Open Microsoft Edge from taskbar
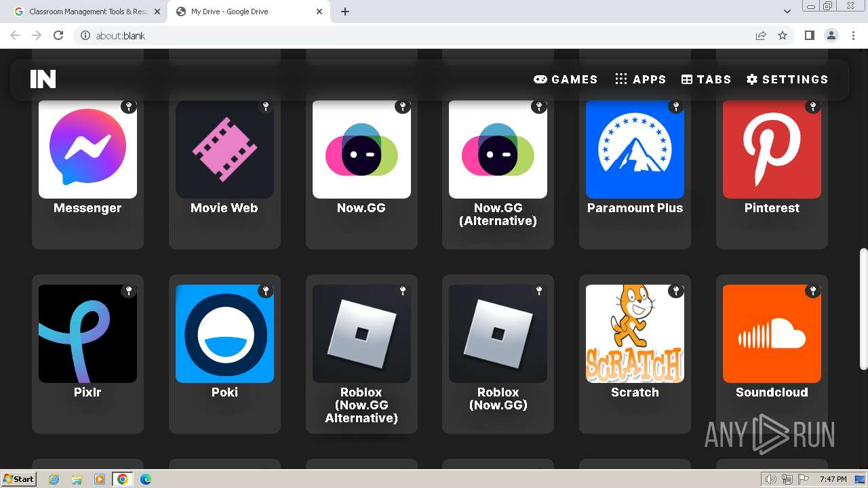 click(146, 479)
